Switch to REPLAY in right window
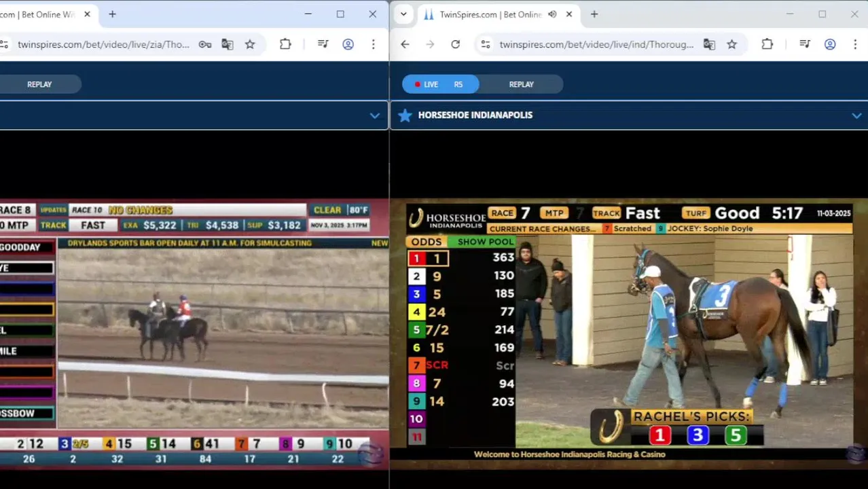The height and width of the screenshot is (489, 868). coord(522,84)
